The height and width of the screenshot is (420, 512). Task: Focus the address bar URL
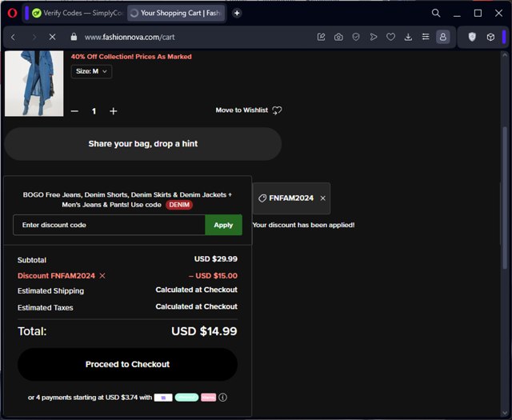[x=130, y=38]
